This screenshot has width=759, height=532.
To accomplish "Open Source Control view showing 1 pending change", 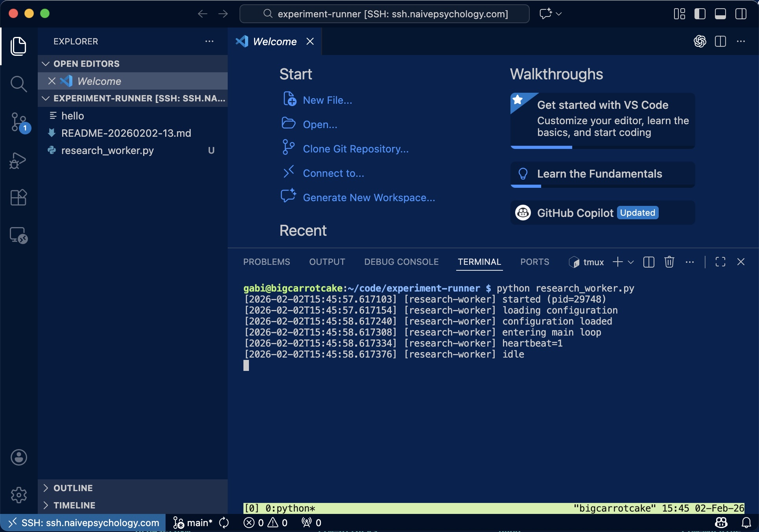I will pyautogui.click(x=18, y=123).
